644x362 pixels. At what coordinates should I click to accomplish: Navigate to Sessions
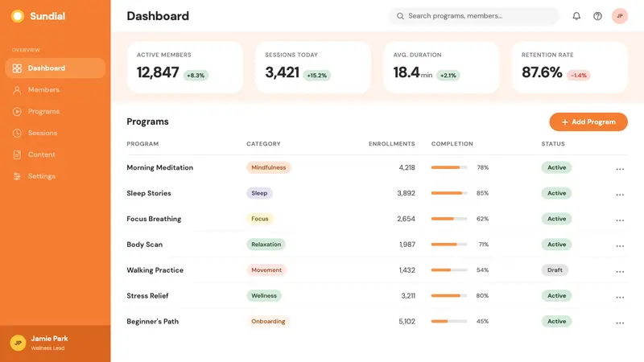pyautogui.click(x=55, y=133)
